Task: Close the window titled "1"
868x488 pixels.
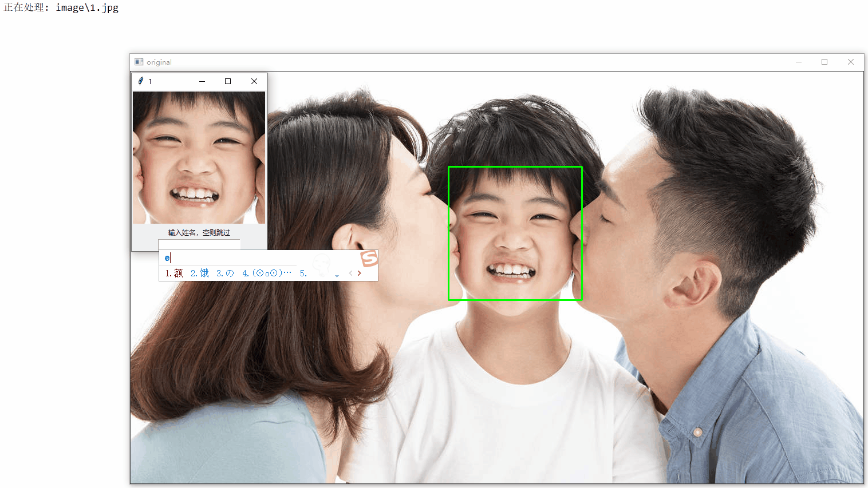Action: click(254, 81)
